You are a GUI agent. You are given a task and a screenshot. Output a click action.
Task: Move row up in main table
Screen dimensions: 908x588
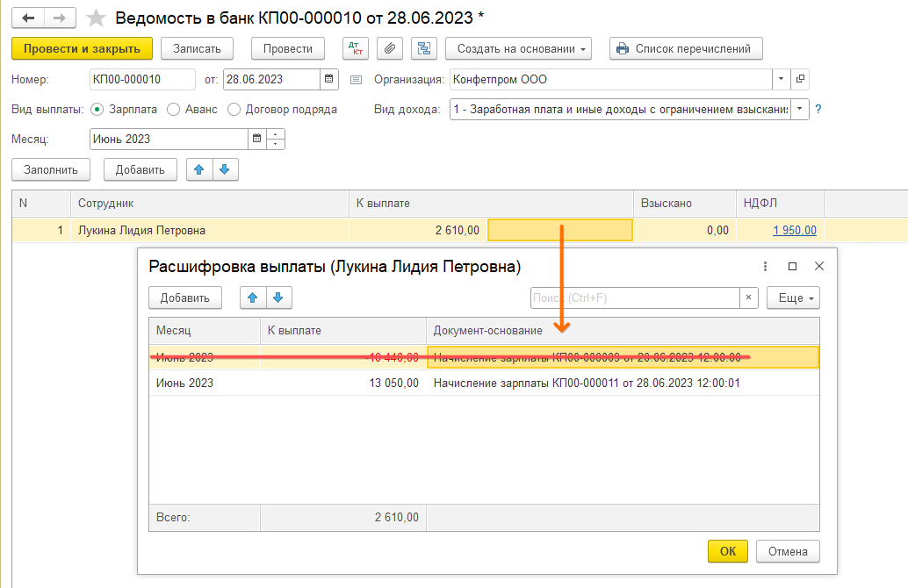click(199, 169)
